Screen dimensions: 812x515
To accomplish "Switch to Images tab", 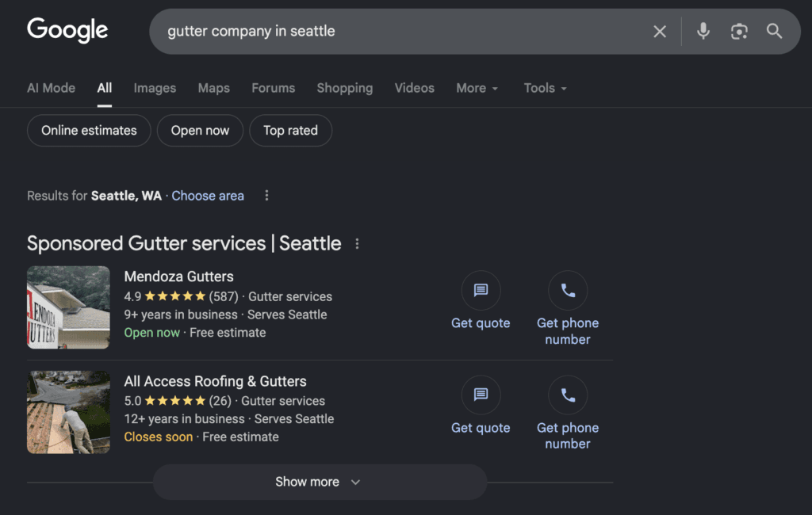I will tap(155, 88).
